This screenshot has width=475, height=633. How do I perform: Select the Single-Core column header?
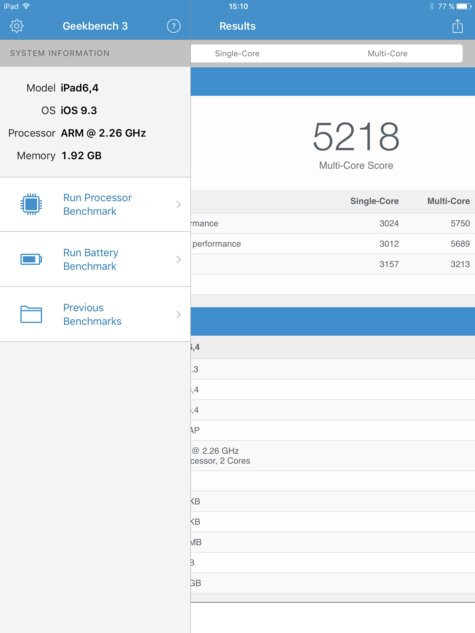click(374, 201)
